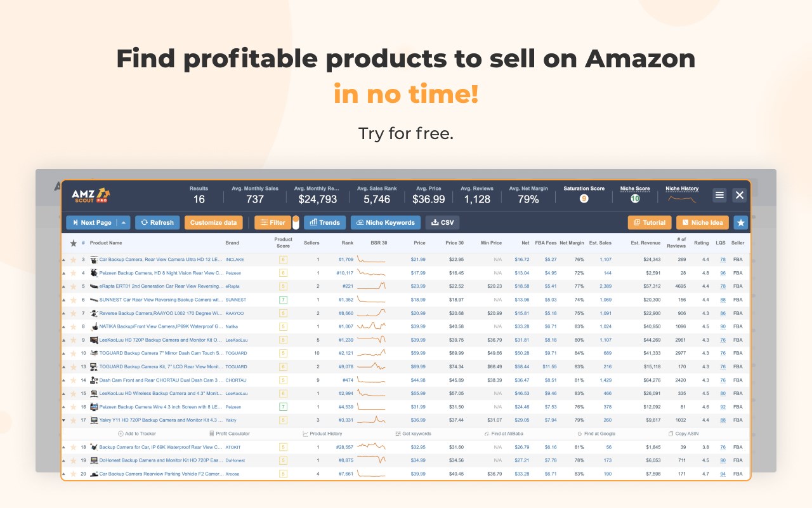The height and width of the screenshot is (508, 812).
Task: Toggle favorite star for eRapta ERT01 row
Action: point(73,286)
